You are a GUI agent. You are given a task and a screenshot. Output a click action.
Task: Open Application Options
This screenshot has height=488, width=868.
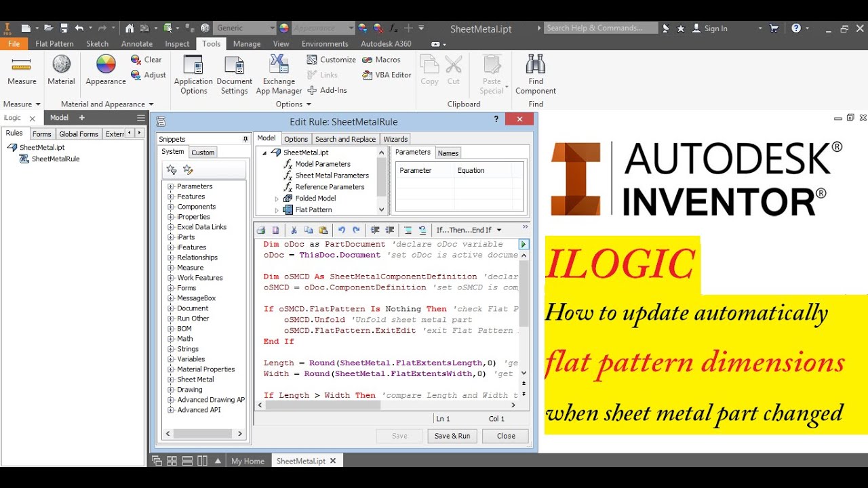[x=193, y=75]
